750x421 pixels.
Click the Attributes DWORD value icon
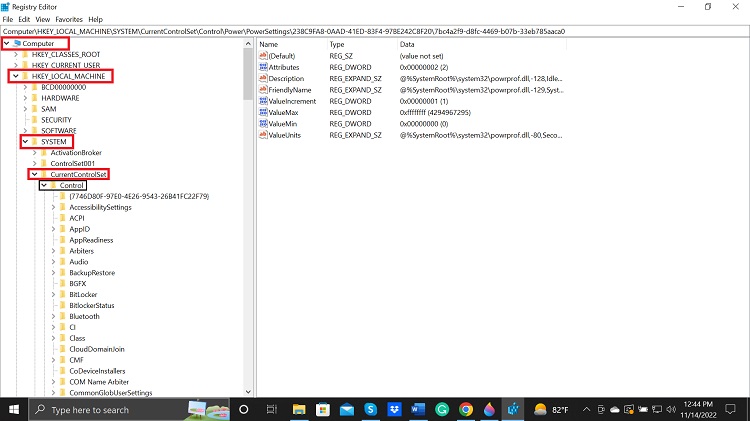(x=262, y=67)
